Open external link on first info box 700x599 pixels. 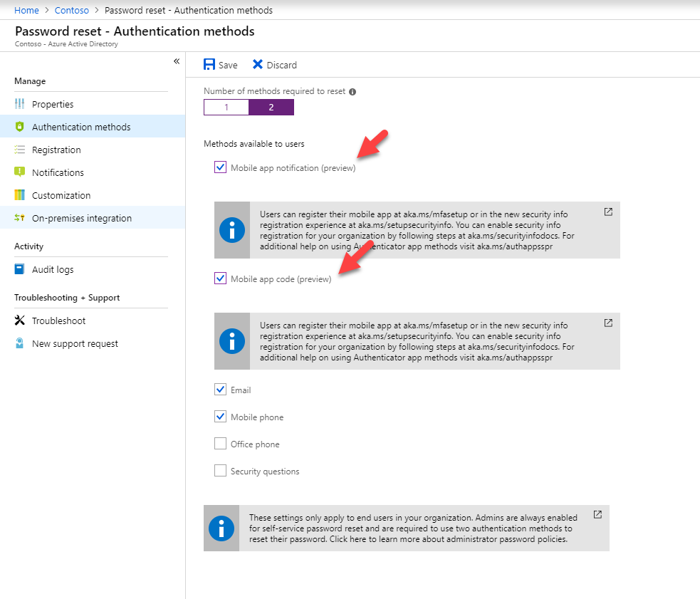click(607, 212)
